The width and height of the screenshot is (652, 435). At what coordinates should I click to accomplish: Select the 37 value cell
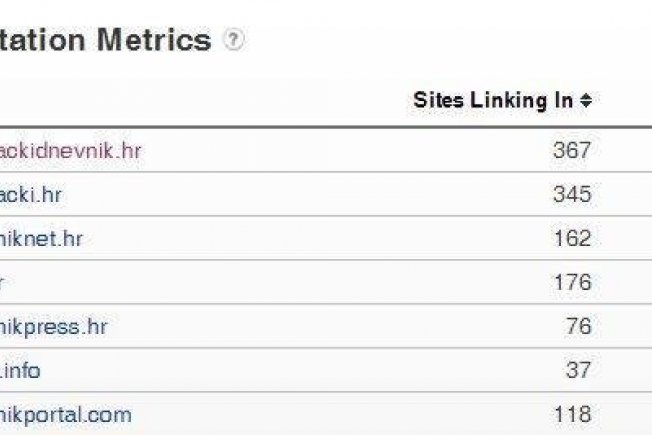point(578,370)
